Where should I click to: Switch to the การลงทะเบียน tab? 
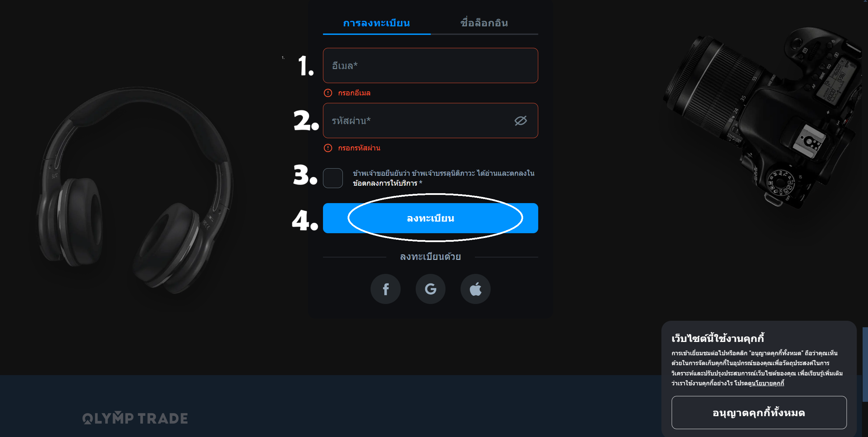pyautogui.click(x=377, y=23)
